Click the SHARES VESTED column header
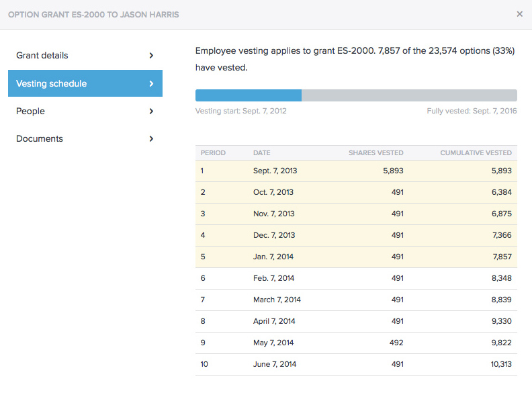The height and width of the screenshot is (395, 532). 375,153
